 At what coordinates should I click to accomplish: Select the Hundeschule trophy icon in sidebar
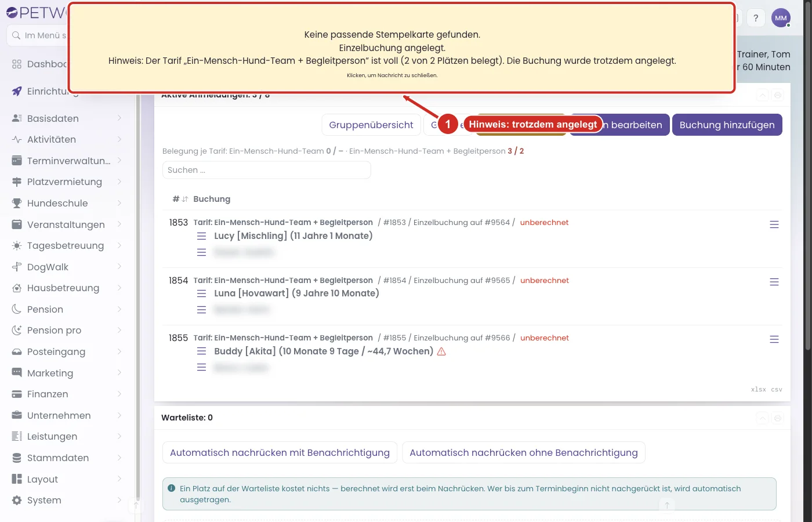tap(17, 203)
